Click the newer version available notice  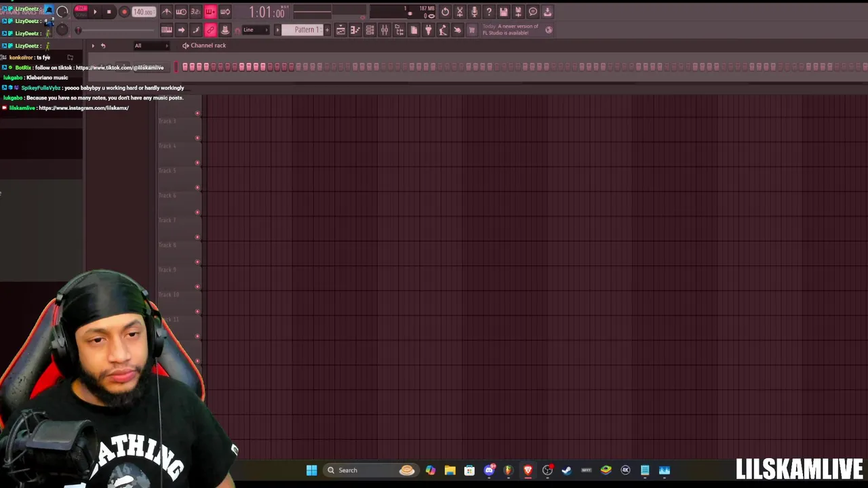[511, 30]
